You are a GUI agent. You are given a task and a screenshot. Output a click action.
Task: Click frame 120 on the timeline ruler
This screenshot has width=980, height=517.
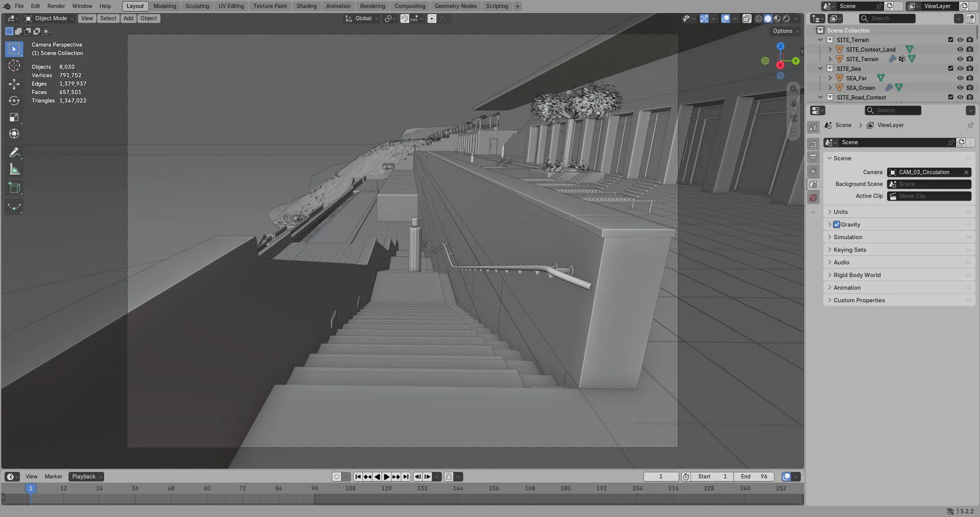386,488
